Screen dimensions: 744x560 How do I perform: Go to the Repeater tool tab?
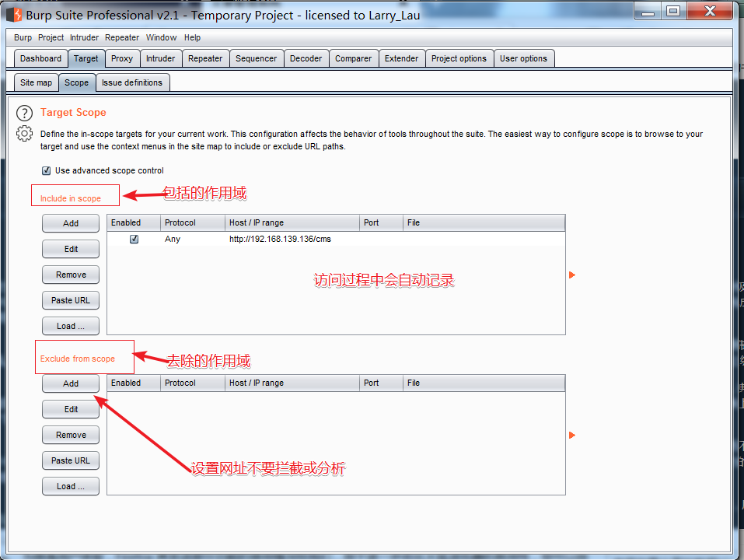click(x=205, y=58)
